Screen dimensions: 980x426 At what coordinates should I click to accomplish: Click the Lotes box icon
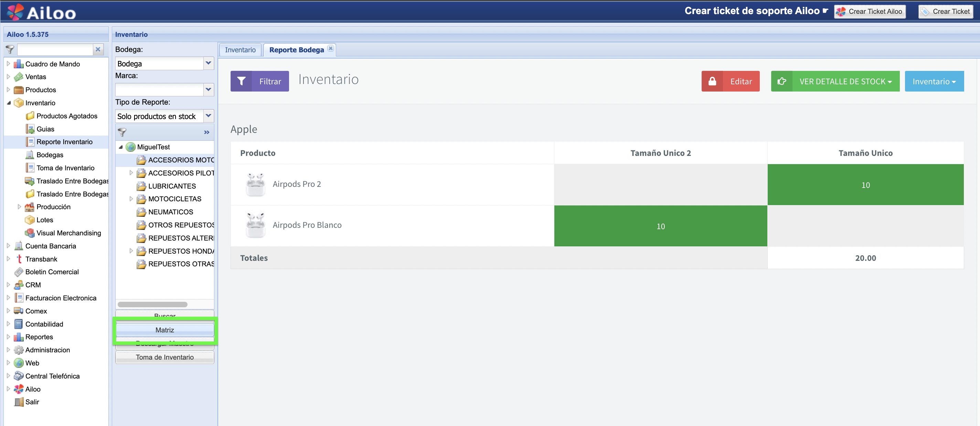(30, 220)
